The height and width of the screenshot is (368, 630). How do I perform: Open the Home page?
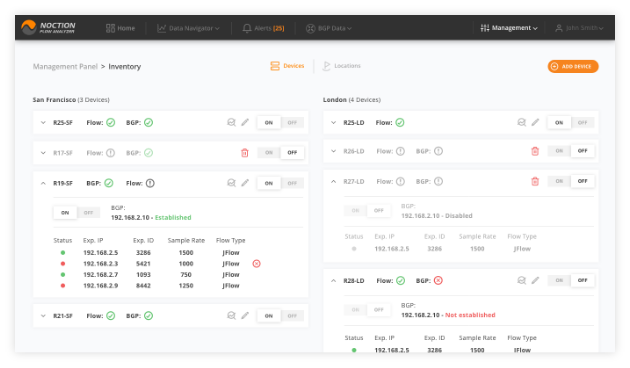click(120, 28)
